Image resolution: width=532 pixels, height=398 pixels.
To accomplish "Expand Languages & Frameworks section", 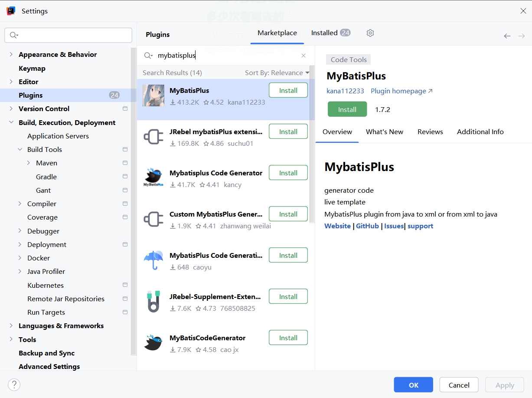I will pos(11,326).
